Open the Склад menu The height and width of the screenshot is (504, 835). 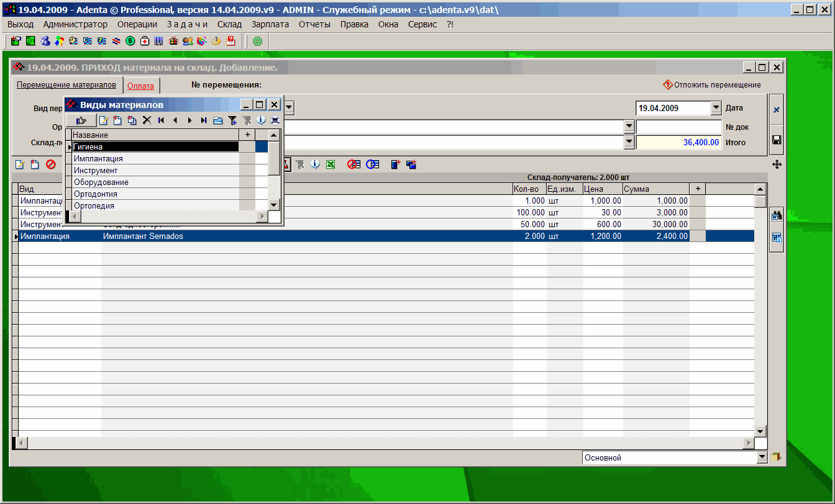(229, 24)
